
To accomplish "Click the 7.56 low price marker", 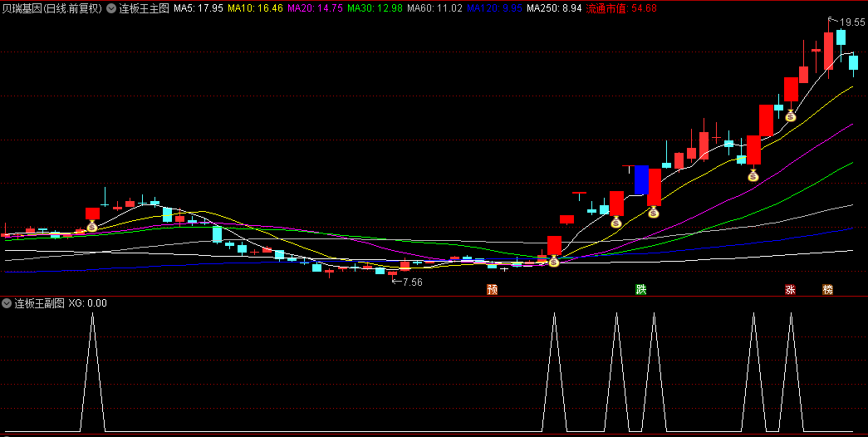I will tap(409, 282).
